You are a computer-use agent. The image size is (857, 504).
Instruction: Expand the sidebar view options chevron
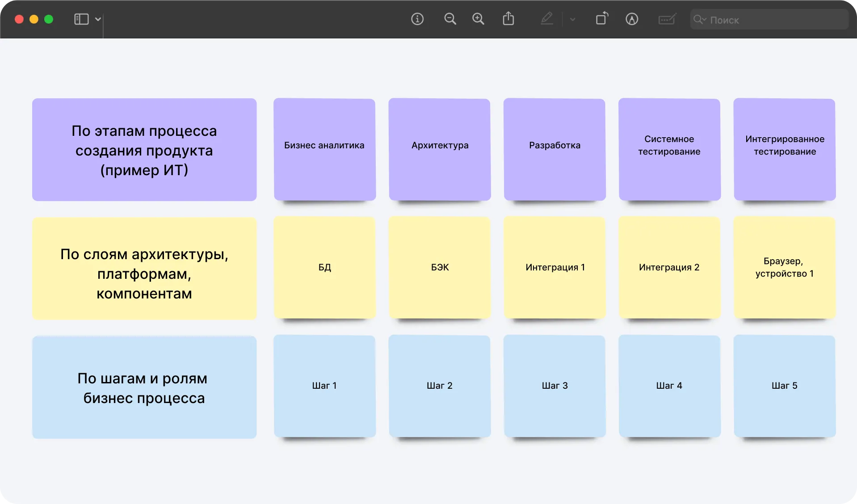98,19
